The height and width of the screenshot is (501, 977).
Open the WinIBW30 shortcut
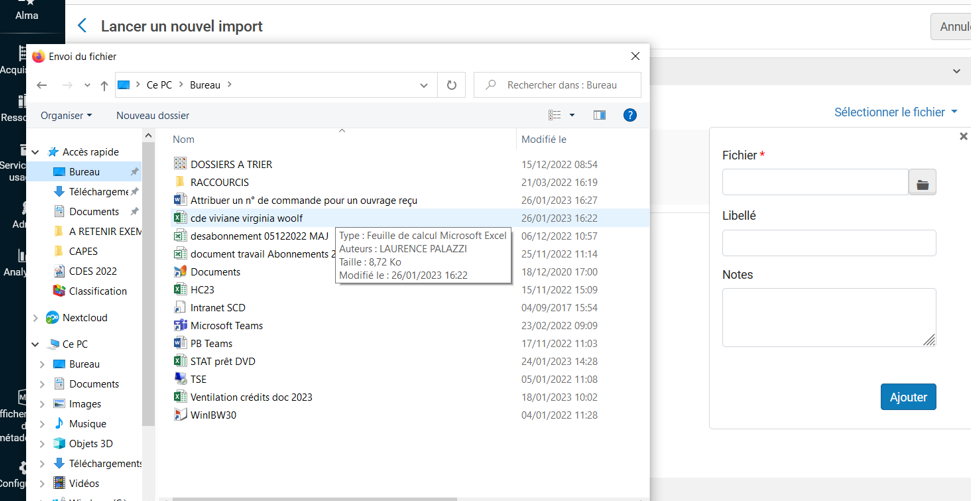(213, 415)
